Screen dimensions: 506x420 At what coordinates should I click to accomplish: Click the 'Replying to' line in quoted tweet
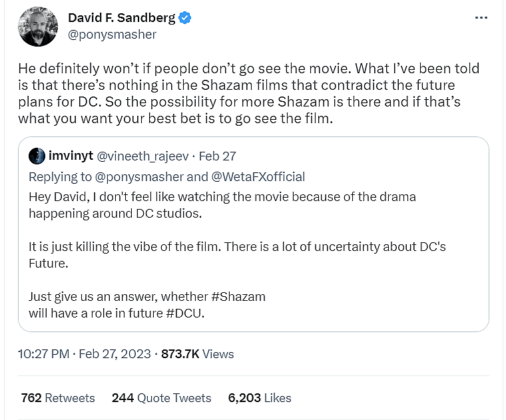tap(166, 176)
